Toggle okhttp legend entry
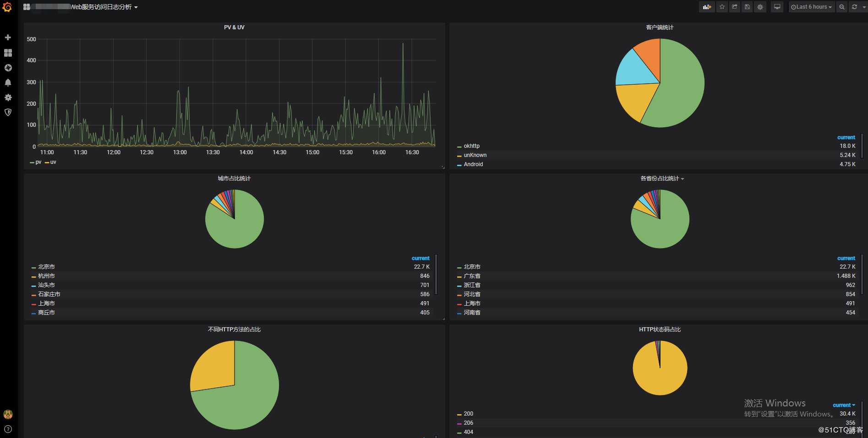Viewport: 868px width, 438px height. coord(471,146)
